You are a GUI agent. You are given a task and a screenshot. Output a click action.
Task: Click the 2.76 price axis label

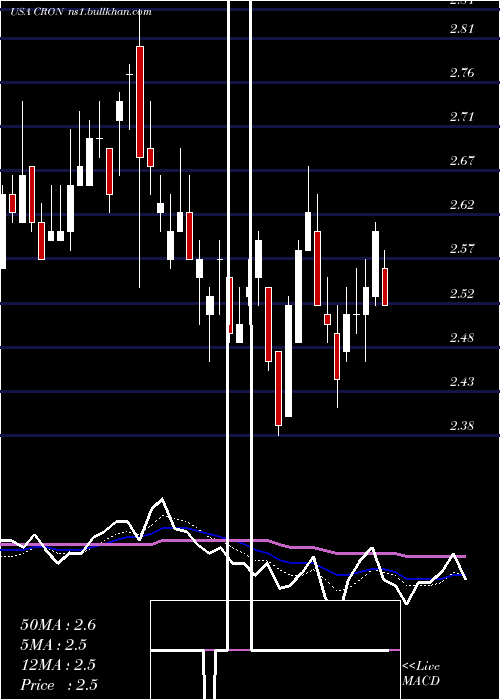coord(462,73)
